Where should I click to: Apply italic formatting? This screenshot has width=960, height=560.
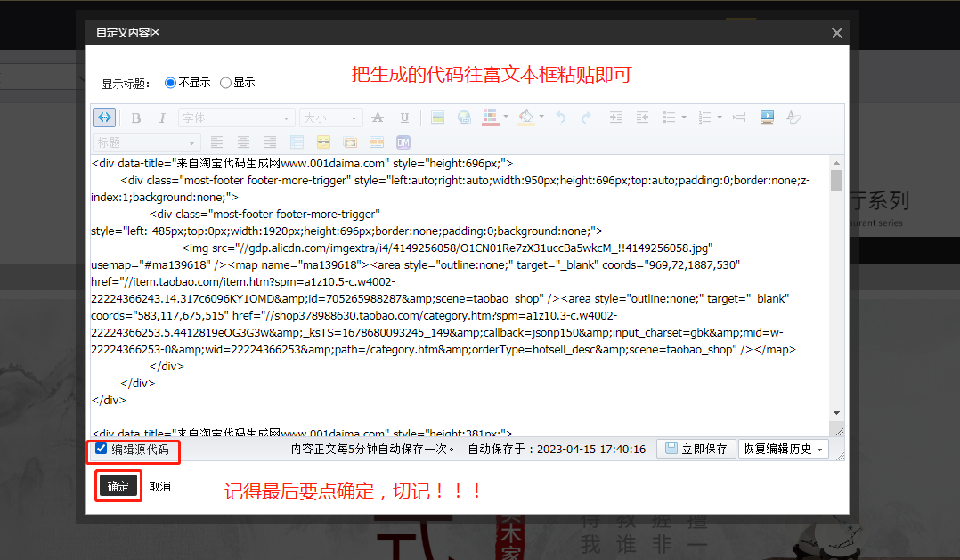(162, 118)
